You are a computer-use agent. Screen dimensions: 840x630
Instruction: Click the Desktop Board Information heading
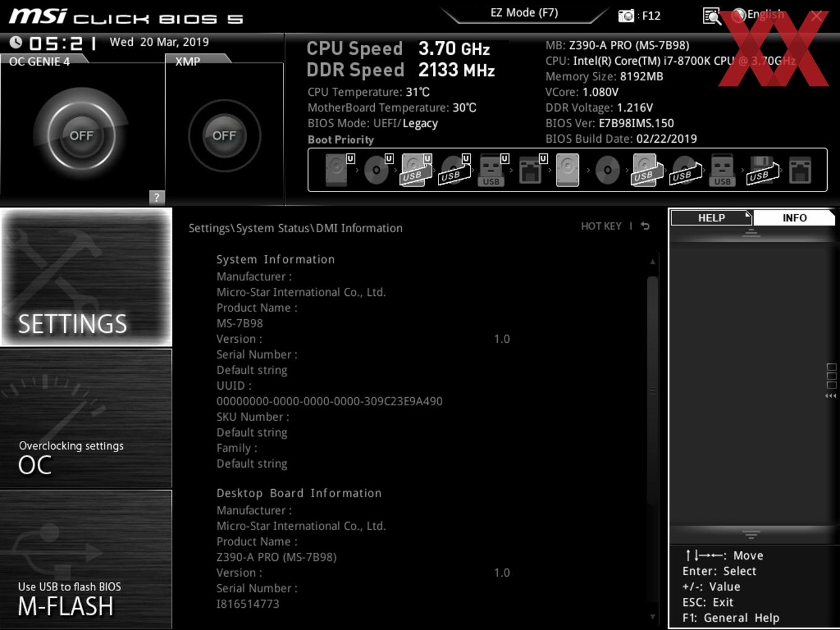(299, 493)
